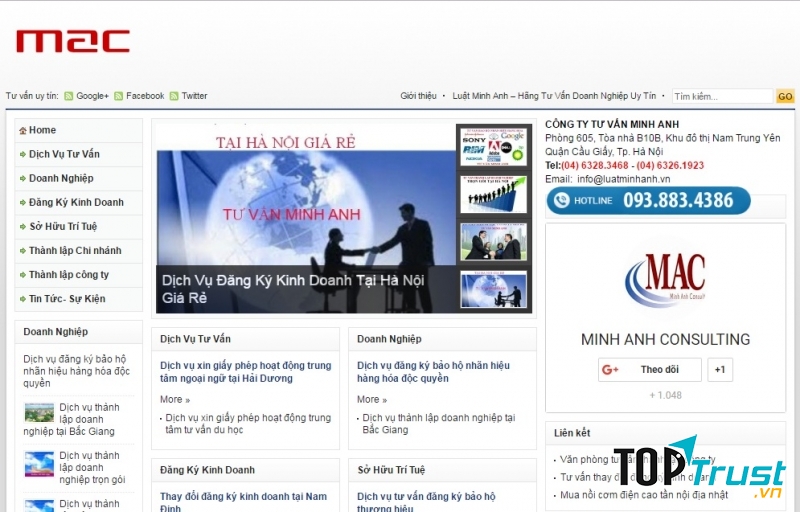Click the RSS icon beside Twitter
This screenshot has width=800, height=512.
174,96
